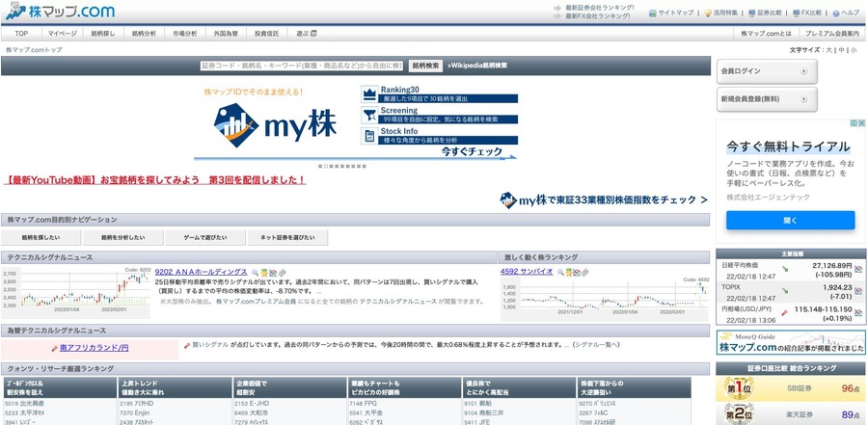Click the 最新FX会社ランキング! arrow link
Image resolution: width=868 pixels, height=425 pixels.
point(591,16)
